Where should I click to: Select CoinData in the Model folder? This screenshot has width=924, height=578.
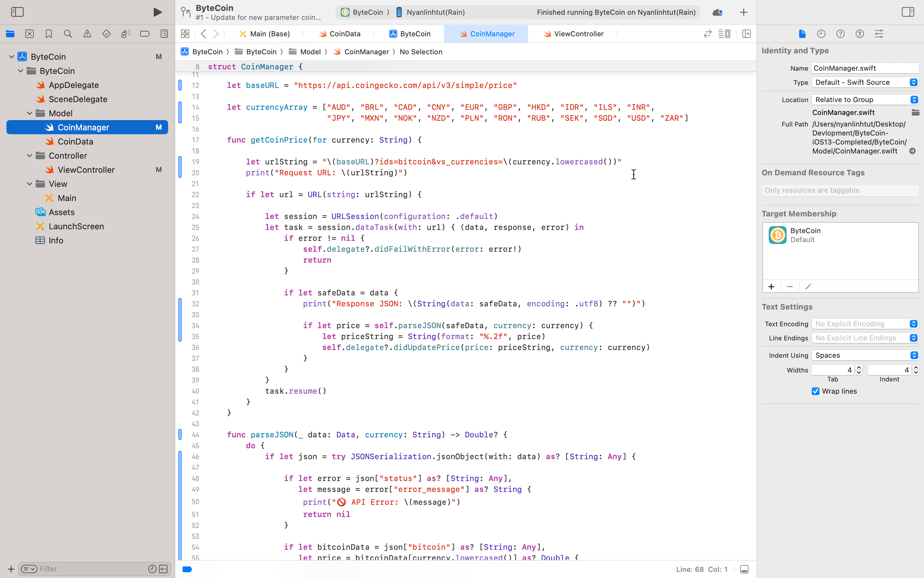pyautogui.click(x=75, y=141)
